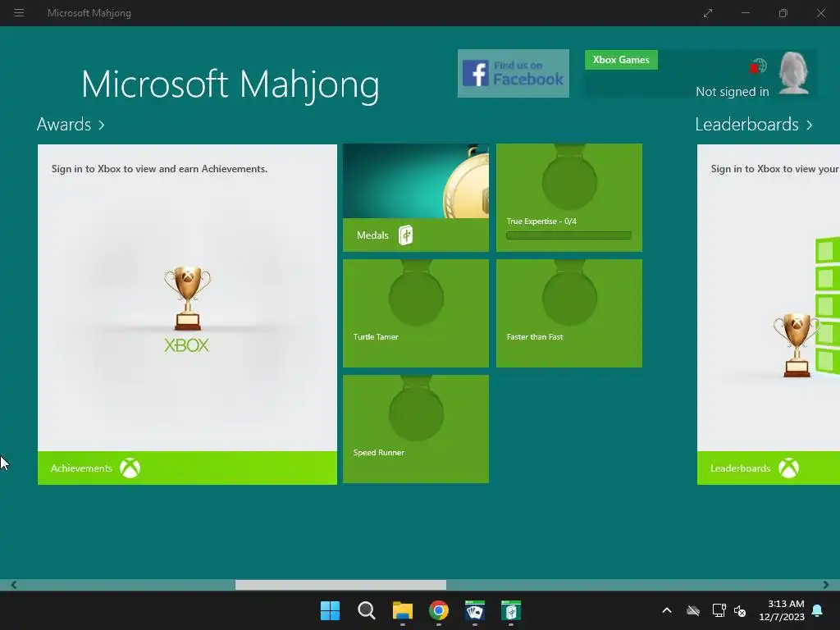Open the True Expertise medal tile
The width and height of the screenshot is (840, 630).
tap(569, 198)
